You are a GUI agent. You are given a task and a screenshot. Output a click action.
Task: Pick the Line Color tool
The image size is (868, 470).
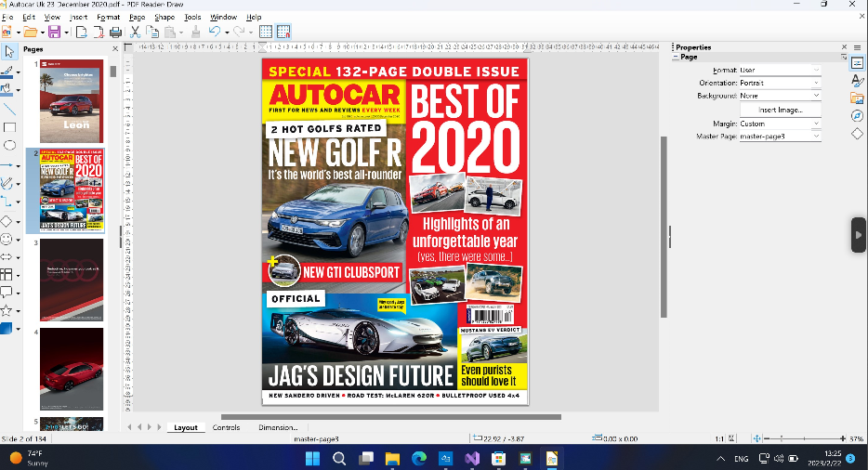pos(7,72)
